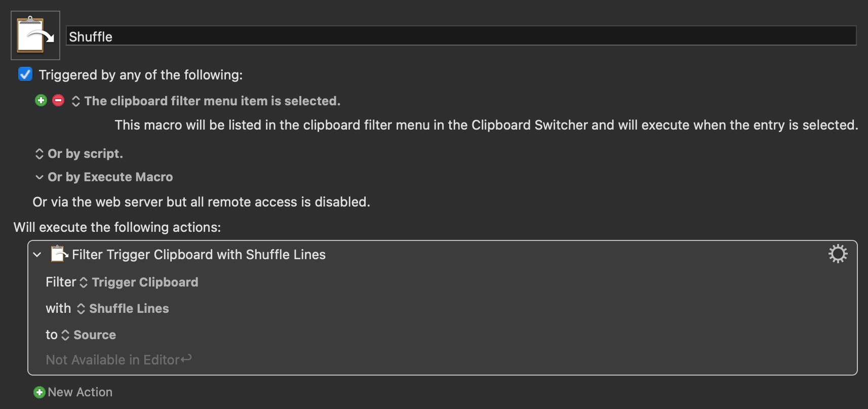868x409 pixels.
Task: Collapse the Filter Trigger Clipboard action
Action: click(37, 255)
